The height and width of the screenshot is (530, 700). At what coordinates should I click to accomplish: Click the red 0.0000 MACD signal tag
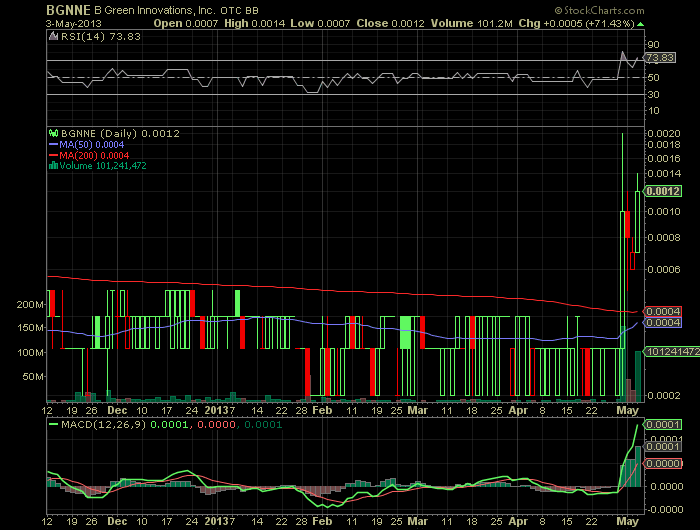tap(662, 463)
